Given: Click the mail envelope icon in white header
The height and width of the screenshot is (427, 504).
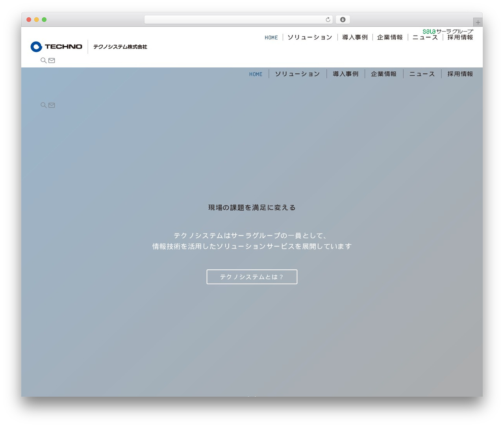Looking at the screenshot, I should 52,60.
